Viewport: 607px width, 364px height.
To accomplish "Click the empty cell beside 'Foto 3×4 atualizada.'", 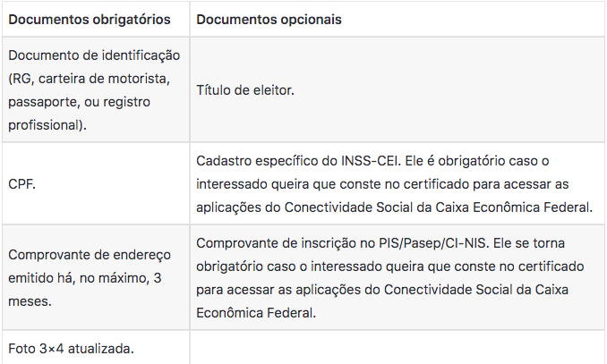I will (398, 348).
